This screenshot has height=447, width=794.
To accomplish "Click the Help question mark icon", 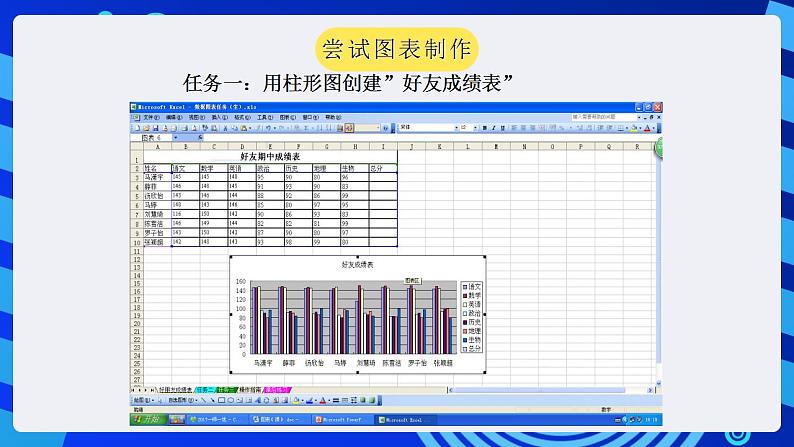I will tap(385, 128).
